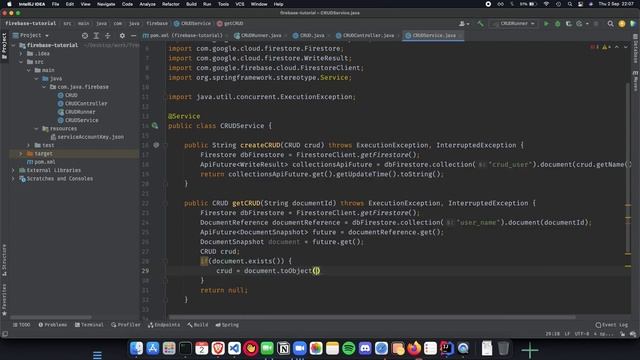Screen dimensions: 640x360
Task: Open the Build tool window
Action: coord(198,325)
